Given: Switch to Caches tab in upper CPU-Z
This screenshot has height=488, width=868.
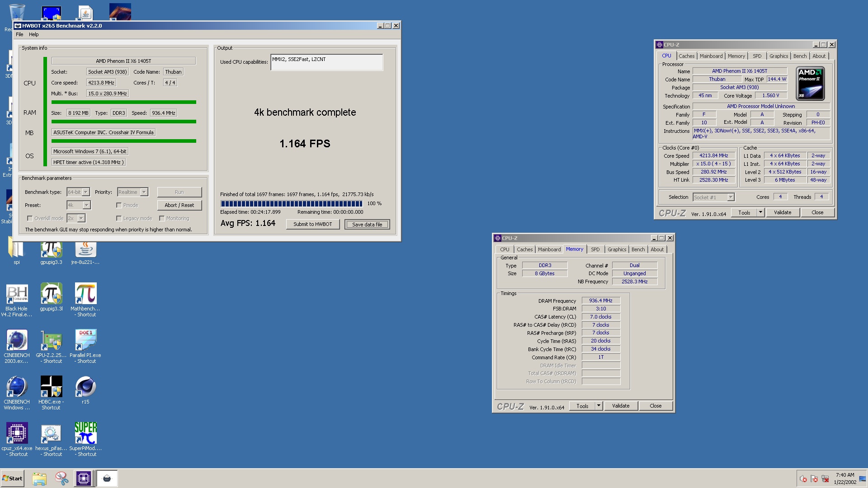Looking at the screenshot, I should (686, 56).
